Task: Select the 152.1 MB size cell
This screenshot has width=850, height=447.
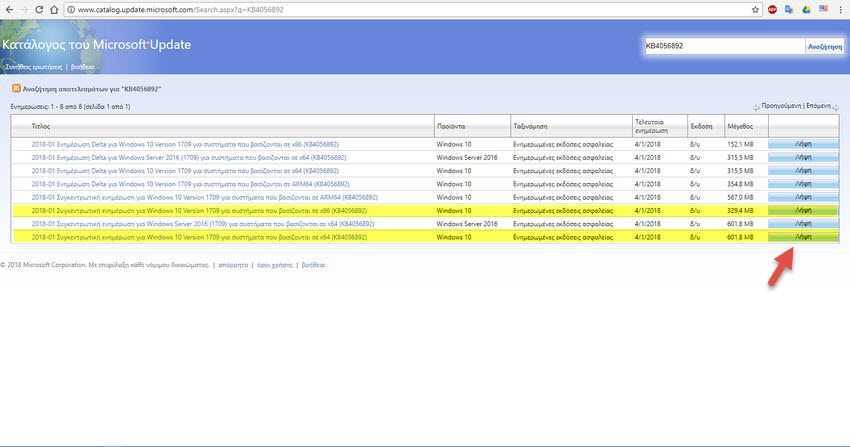Action: coord(740,144)
